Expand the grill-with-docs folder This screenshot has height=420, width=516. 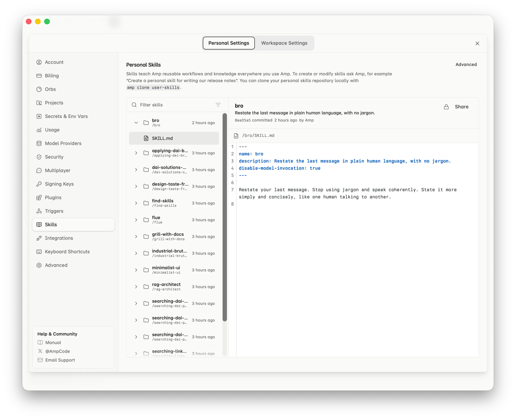(136, 237)
